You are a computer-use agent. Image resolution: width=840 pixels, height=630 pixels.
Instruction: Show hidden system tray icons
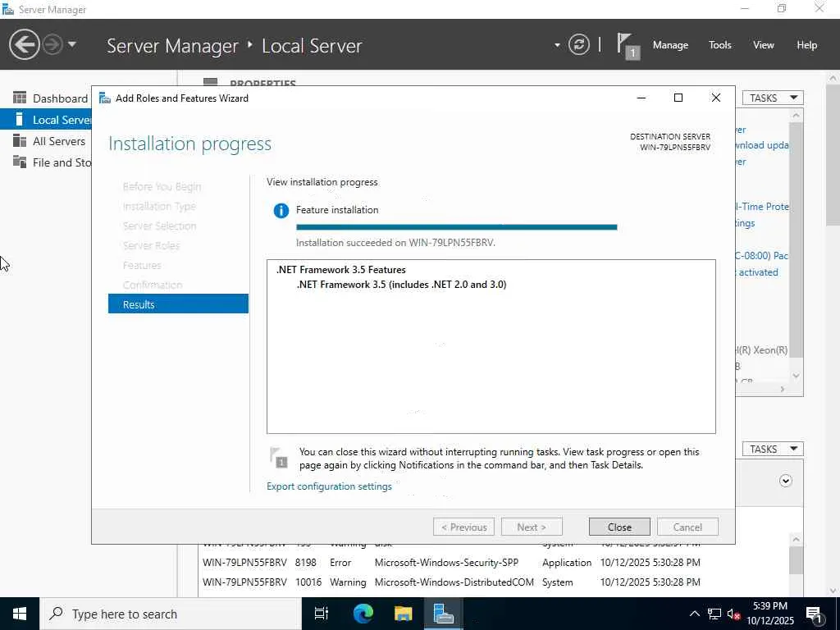(694, 614)
